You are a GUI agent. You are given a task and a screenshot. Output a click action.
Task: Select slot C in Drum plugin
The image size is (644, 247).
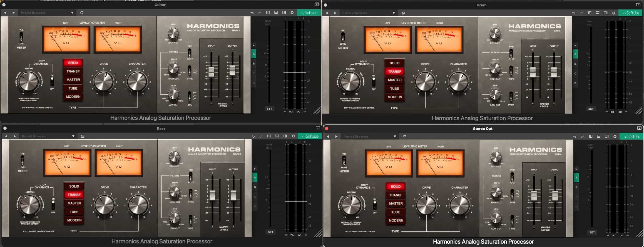pyautogui.click(x=575, y=74)
